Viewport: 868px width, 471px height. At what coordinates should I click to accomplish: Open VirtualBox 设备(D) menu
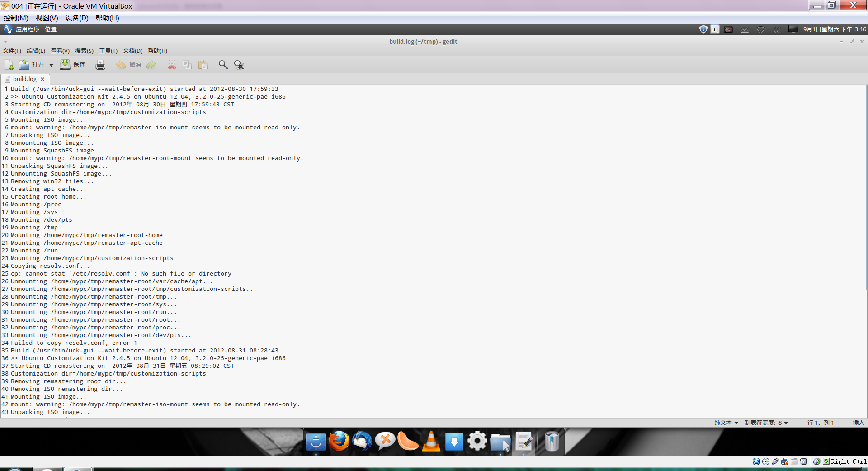(x=77, y=18)
